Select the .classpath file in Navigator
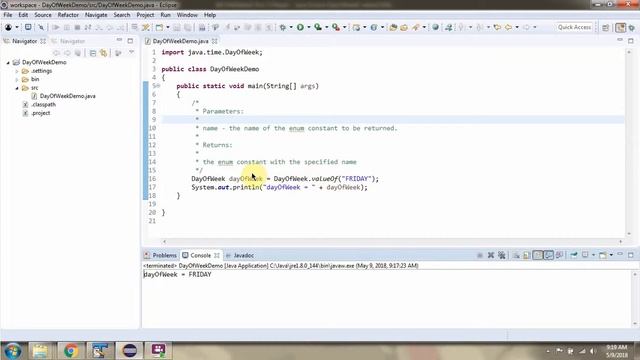Viewport: 640px width, 360px height. (43, 104)
